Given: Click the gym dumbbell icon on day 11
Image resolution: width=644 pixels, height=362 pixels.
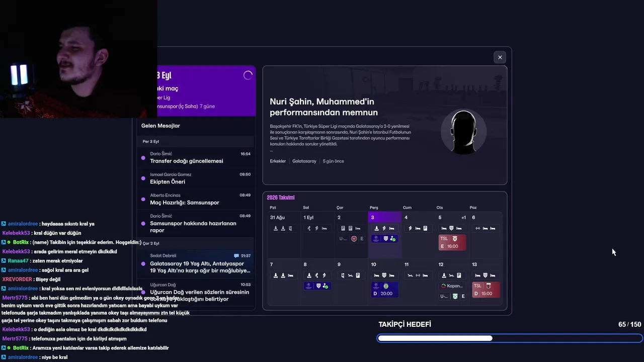Looking at the screenshot, I should click(418, 276).
